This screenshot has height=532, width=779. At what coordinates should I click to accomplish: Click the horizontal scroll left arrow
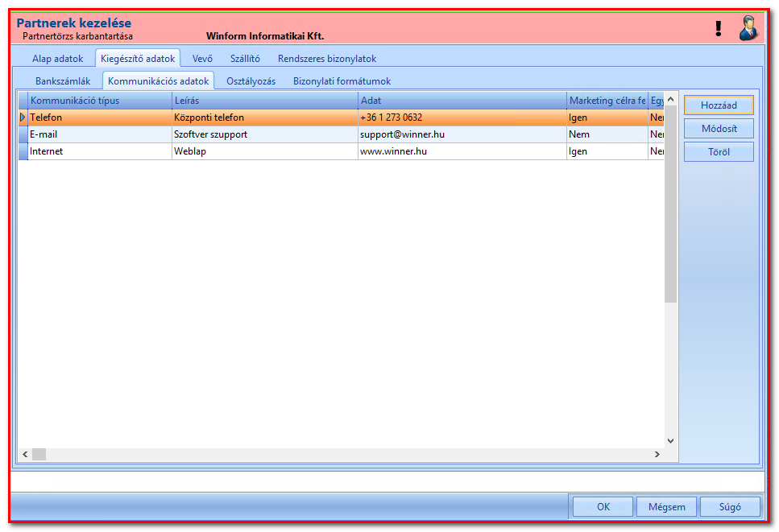pyautogui.click(x=25, y=454)
